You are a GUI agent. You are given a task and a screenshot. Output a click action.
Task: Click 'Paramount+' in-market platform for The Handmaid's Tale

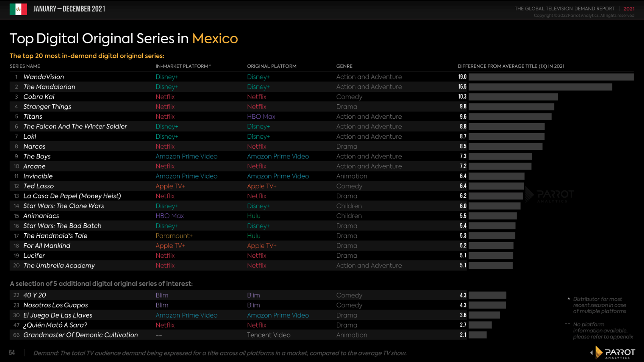pyautogui.click(x=174, y=236)
